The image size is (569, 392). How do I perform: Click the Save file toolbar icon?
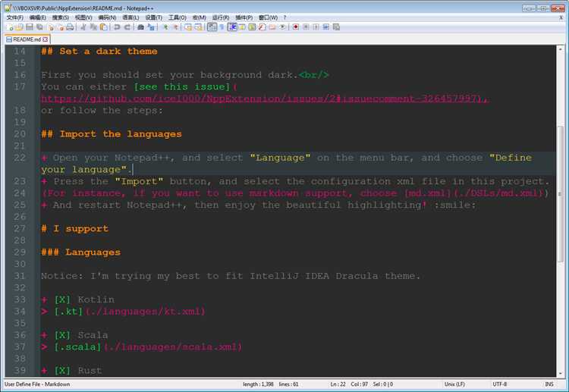[29, 27]
